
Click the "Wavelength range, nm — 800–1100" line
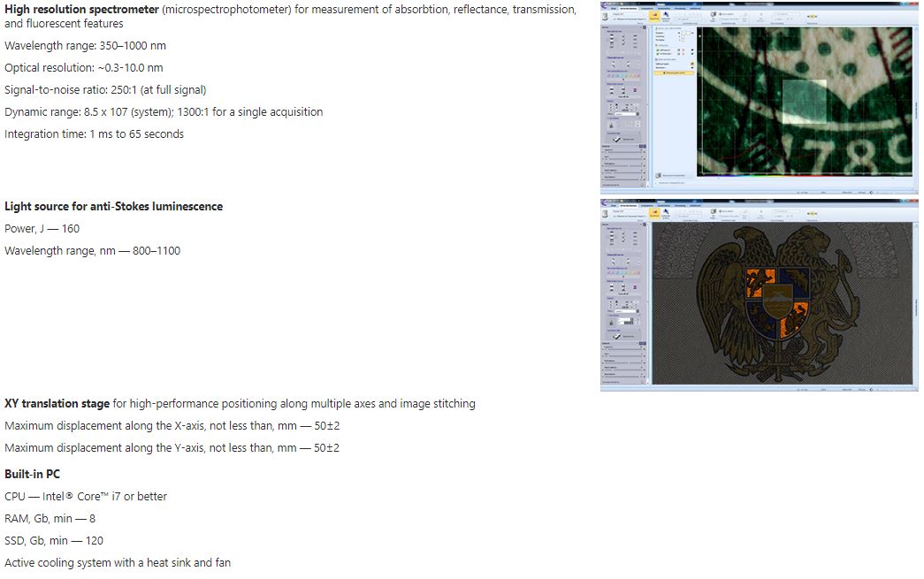(x=93, y=251)
